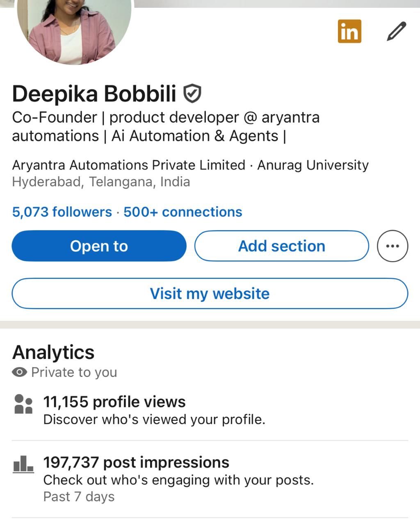Open the profile photo
420x525 pixels.
(x=74, y=29)
